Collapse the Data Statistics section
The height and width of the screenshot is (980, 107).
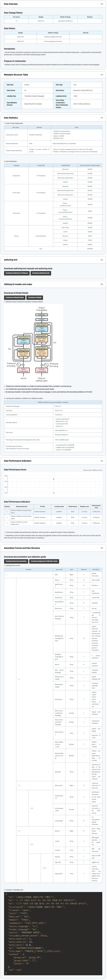point(102,118)
